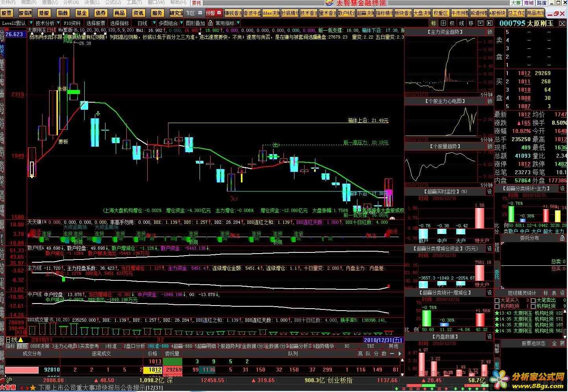The height and width of the screenshot is (392, 568).
Task: Toggle lock 锁 on 个股量趋势 panel
Action: (x=490, y=146)
